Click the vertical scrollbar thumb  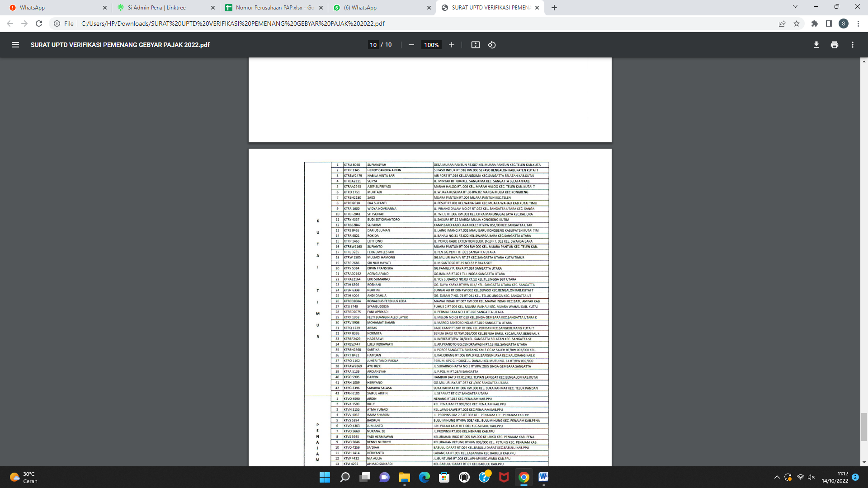[864, 427]
